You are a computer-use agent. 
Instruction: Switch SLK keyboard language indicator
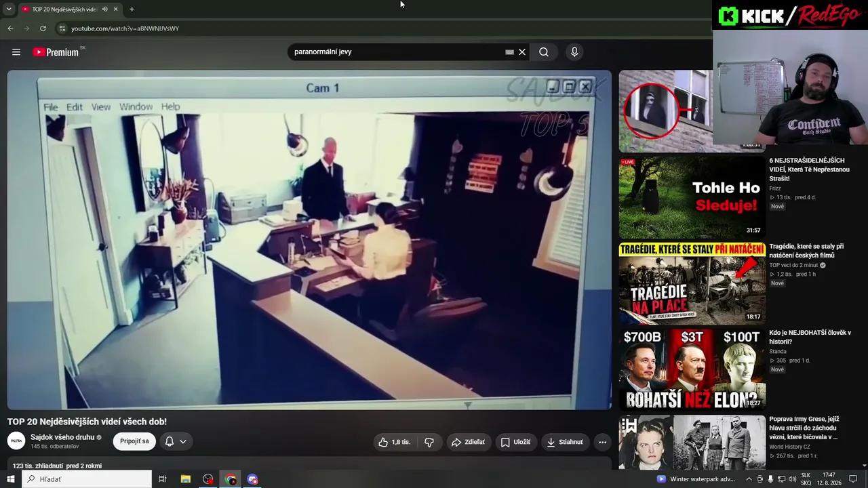pos(806,479)
